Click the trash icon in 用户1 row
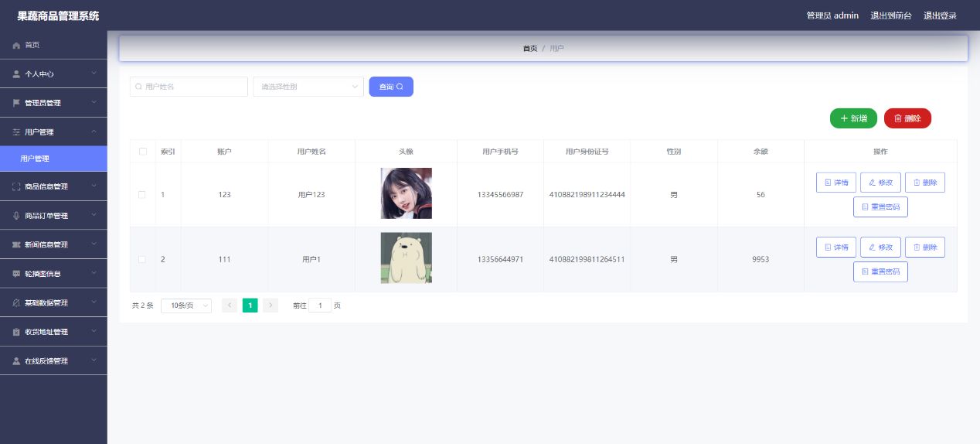The width and height of the screenshot is (980, 444). point(917,248)
